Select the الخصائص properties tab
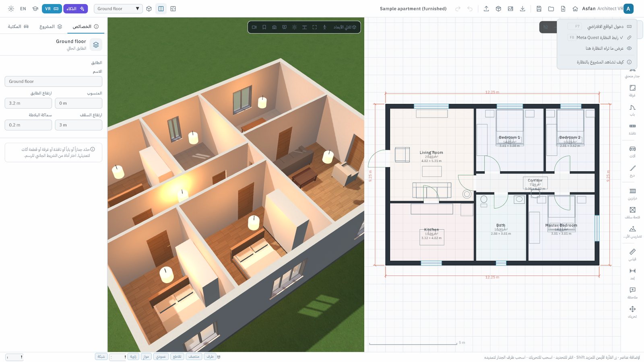644x362 pixels. pos(85,27)
